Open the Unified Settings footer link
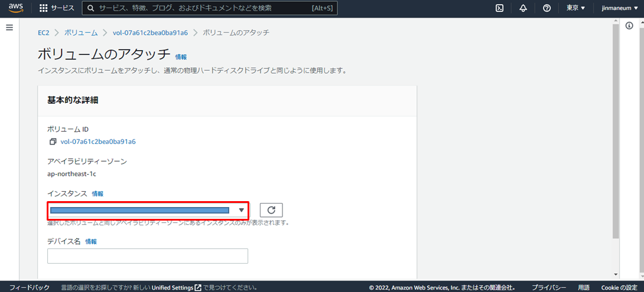Viewport: 644px width, 292px height. [x=177, y=287]
